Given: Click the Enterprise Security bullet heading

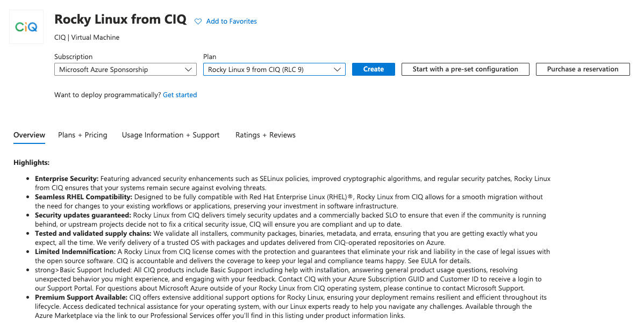Looking at the screenshot, I should click(67, 178).
